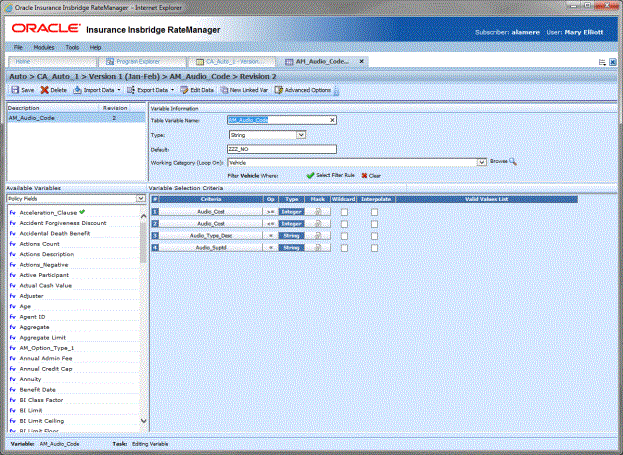Click the Save disk icon
This screenshot has height=455, width=623.
15,90
